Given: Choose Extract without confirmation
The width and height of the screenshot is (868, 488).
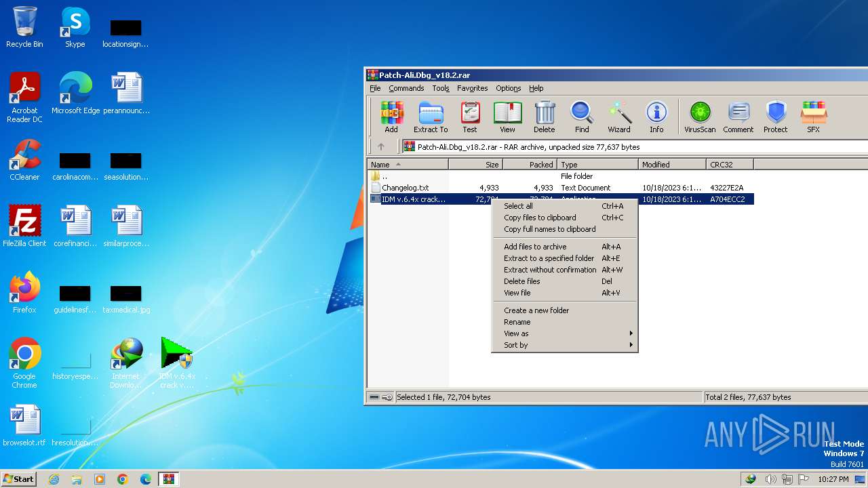Looking at the screenshot, I should [564, 270].
